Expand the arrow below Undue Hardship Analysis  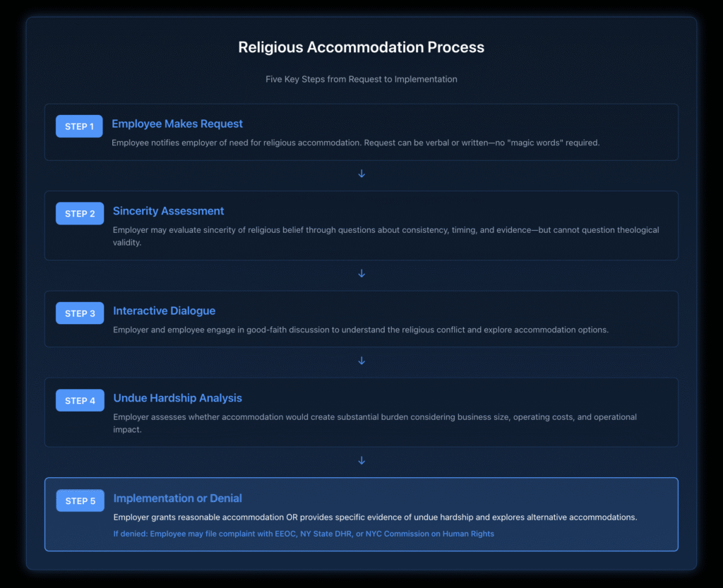pyautogui.click(x=361, y=460)
